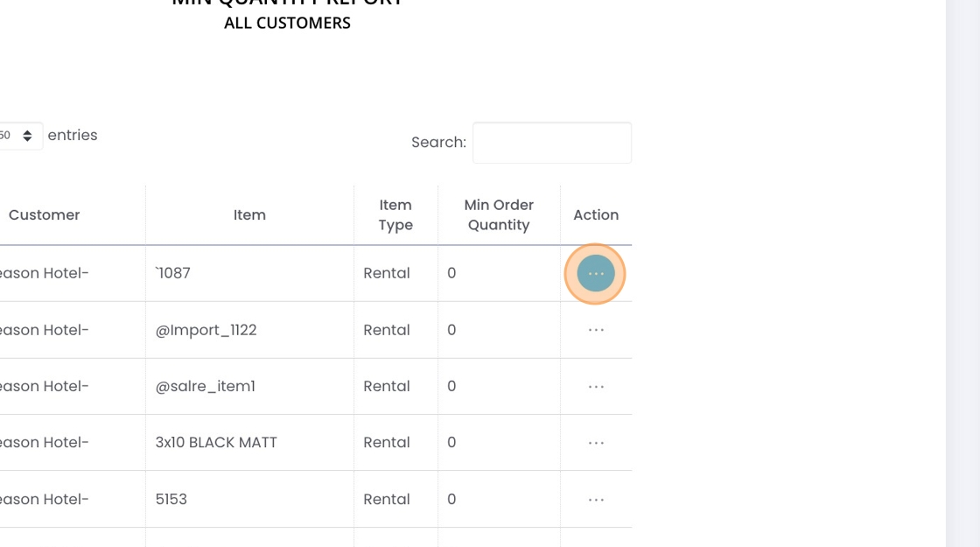This screenshot has height=547, width=980.
Task: Open action menu for item 5153
Action: tap(596, 499)
